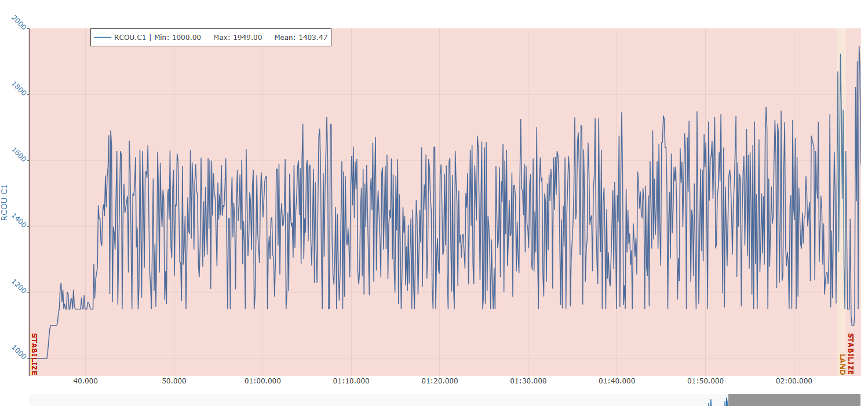Image resolution: width=868 pixels, height=406 pixels.
Task: Click the 02:00.000 time axis label
Action: pos(794,381)
